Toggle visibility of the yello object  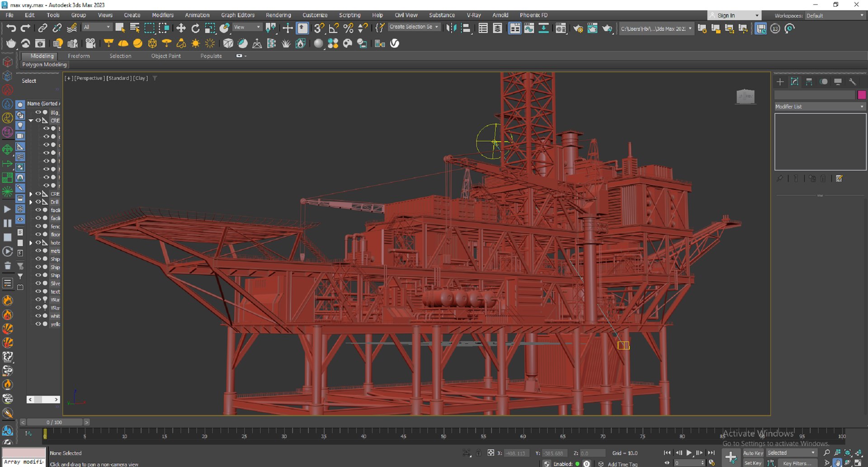point(38,324)
